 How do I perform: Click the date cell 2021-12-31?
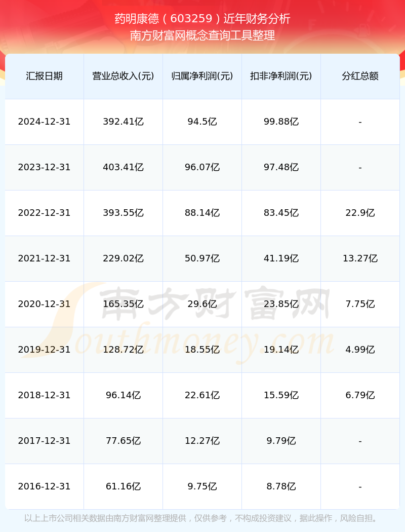coord(45,258)
